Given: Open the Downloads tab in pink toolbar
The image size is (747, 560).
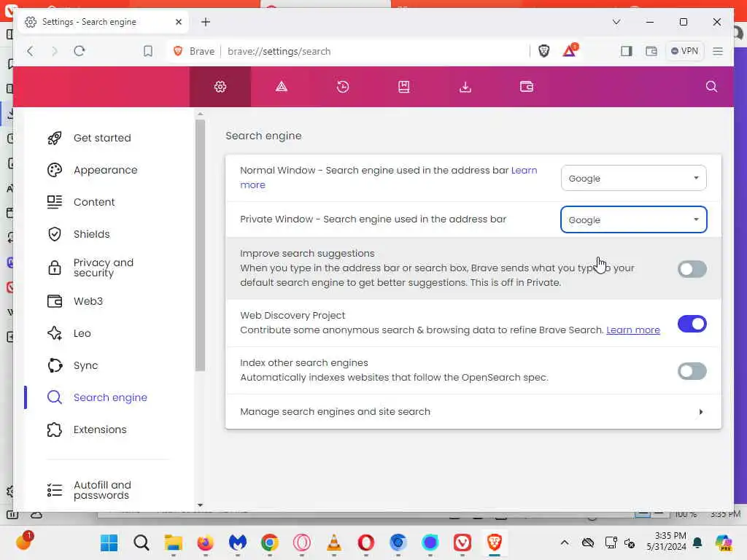Looking at the screenshot, I should (465, 87).
